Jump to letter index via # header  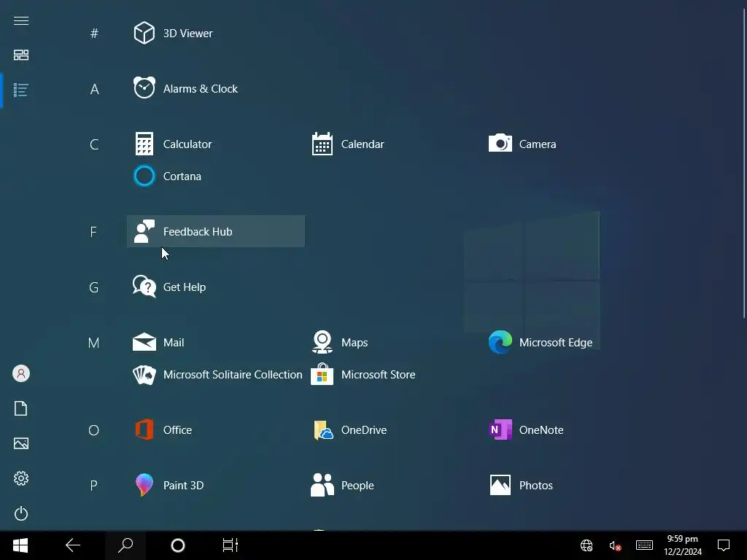[x=94, y=34]
